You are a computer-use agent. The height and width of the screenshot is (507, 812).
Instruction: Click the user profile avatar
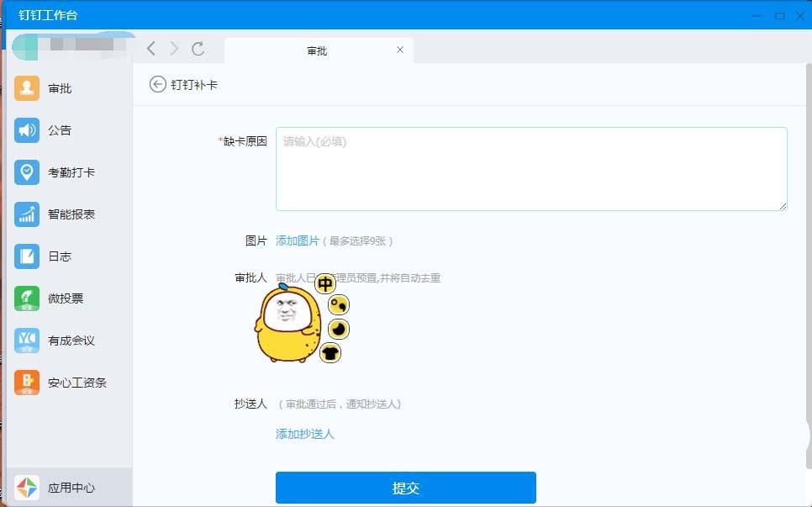[x=25, y=47]
